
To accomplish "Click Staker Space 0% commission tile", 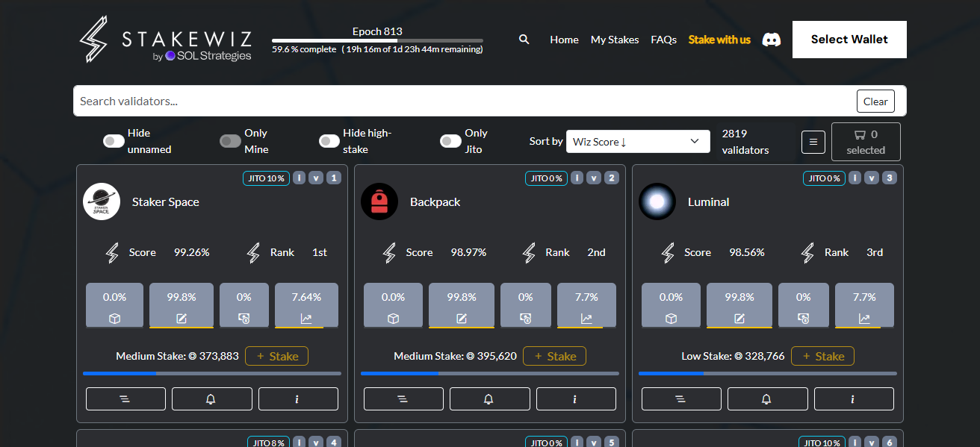I will point(244,305).
